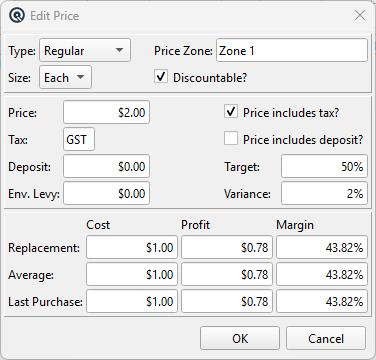Click the Price field showing $2.00
The height and width of the screenshot is (360, 376).
pyautogui.click(x=106, y=112)
